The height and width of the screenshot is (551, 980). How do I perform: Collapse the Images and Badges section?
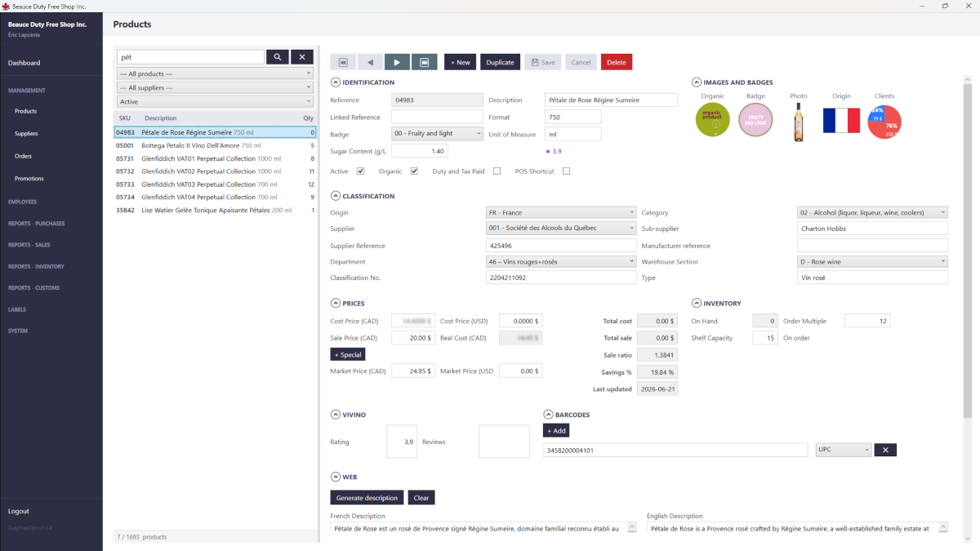(697, 82)
